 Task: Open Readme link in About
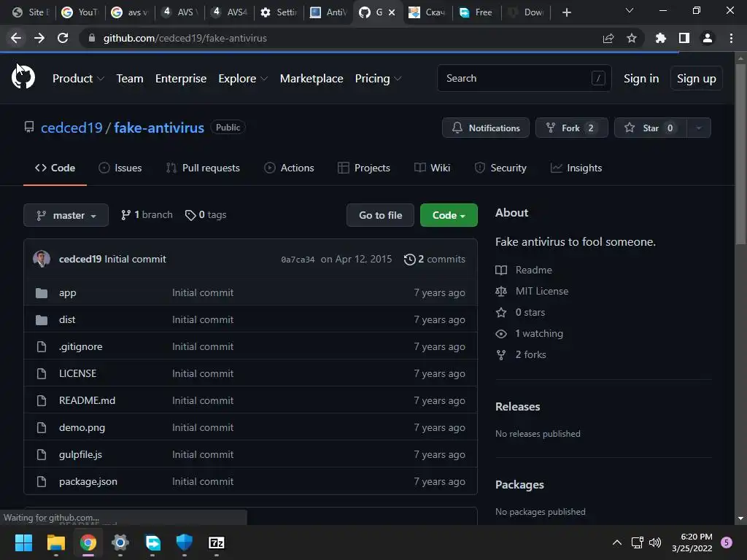[x=524, y=270]
